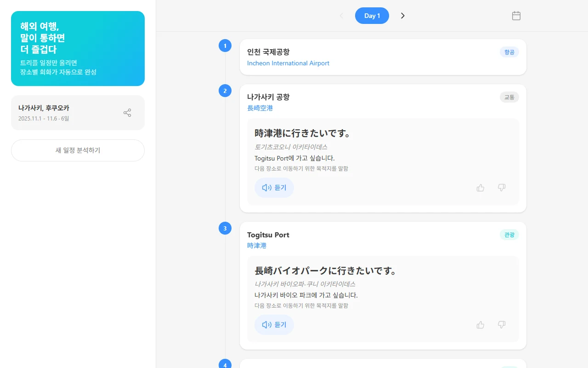Click timeline marker number 1
Screen dimensions: 588x368
pos(225,46)
